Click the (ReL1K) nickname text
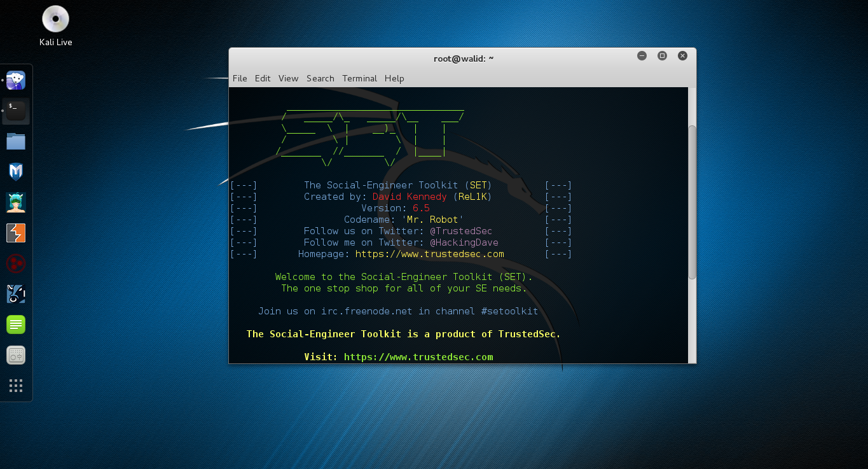Image resolution: width=868 pixels, height=469 pixels. tap(472, 197)
